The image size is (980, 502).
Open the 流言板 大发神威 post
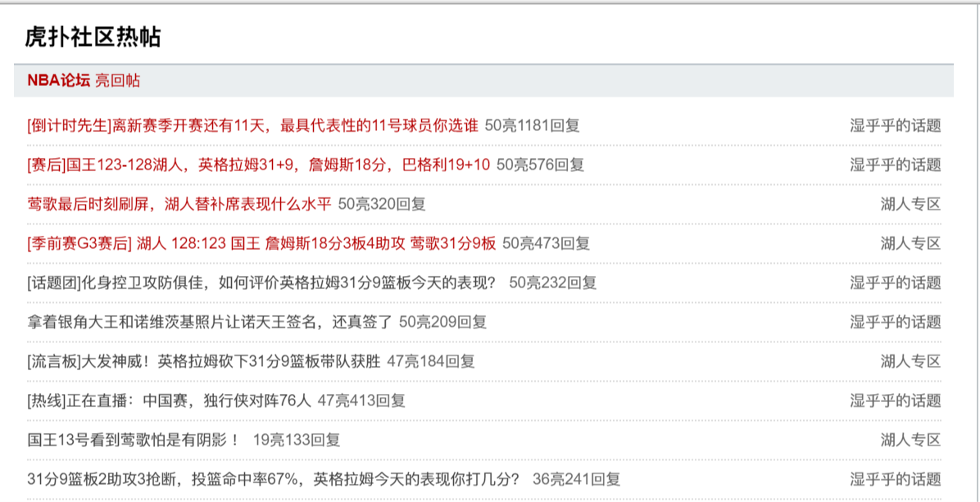(x=204, y=361)
